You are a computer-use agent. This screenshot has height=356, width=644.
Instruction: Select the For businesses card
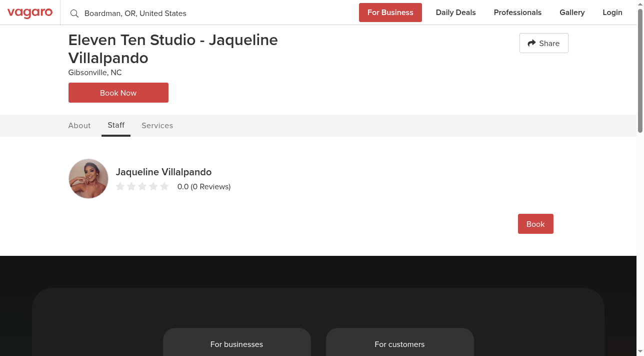click(x=237, y=342)
